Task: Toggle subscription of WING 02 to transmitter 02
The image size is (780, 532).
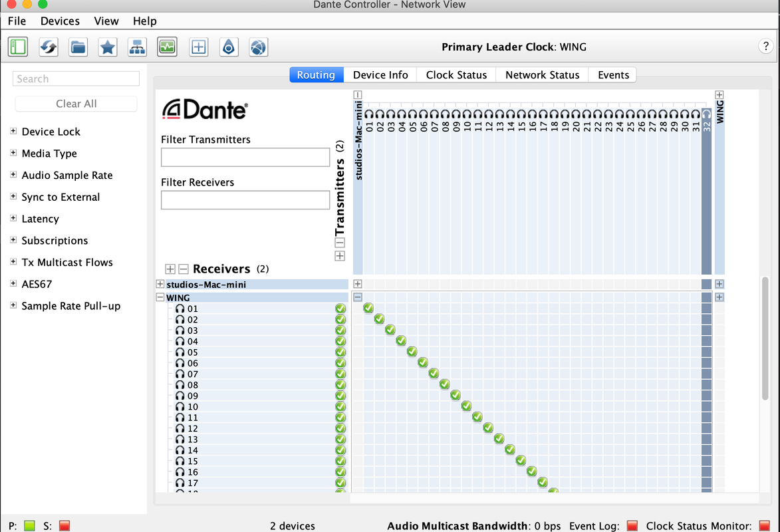Action: (379, 319)
